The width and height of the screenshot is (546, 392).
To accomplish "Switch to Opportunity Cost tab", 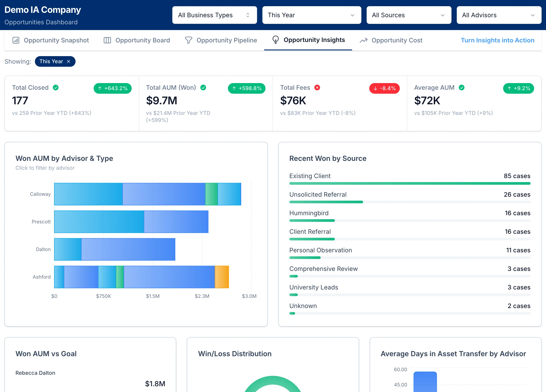I will tap(391, 40).
